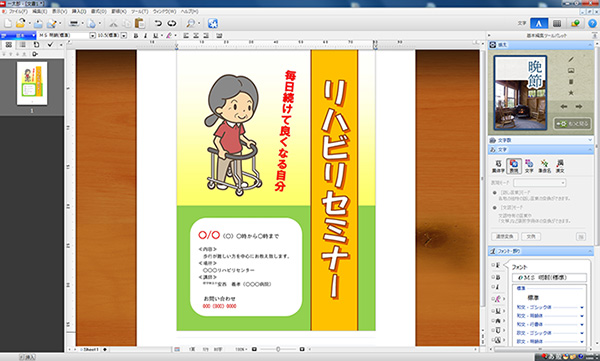Switch to the grid mode toggle beside blue A
Viewport: 600px width, 361px height.
557,23
